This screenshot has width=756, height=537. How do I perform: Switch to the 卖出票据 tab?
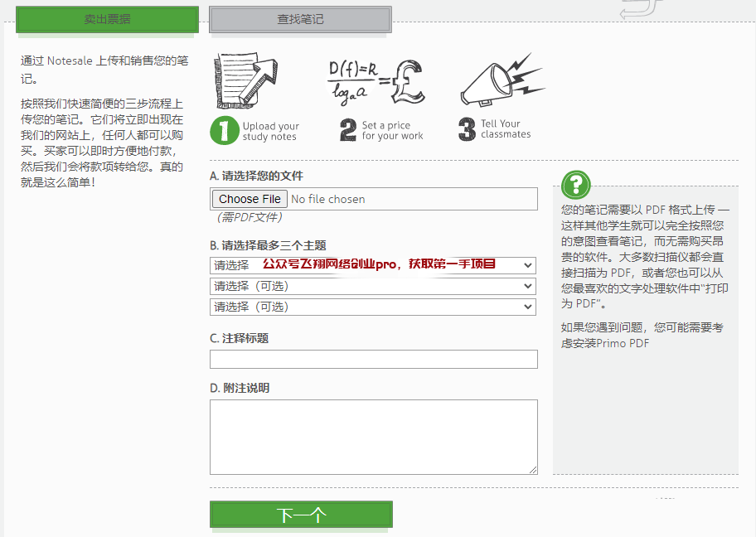pyautogui.click(x=108, y=19)
